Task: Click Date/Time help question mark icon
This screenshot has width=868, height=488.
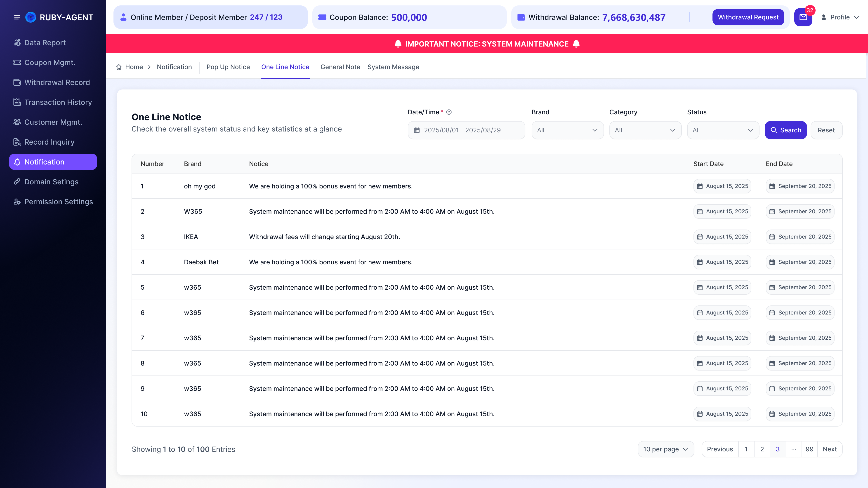Action: (449, 112)
